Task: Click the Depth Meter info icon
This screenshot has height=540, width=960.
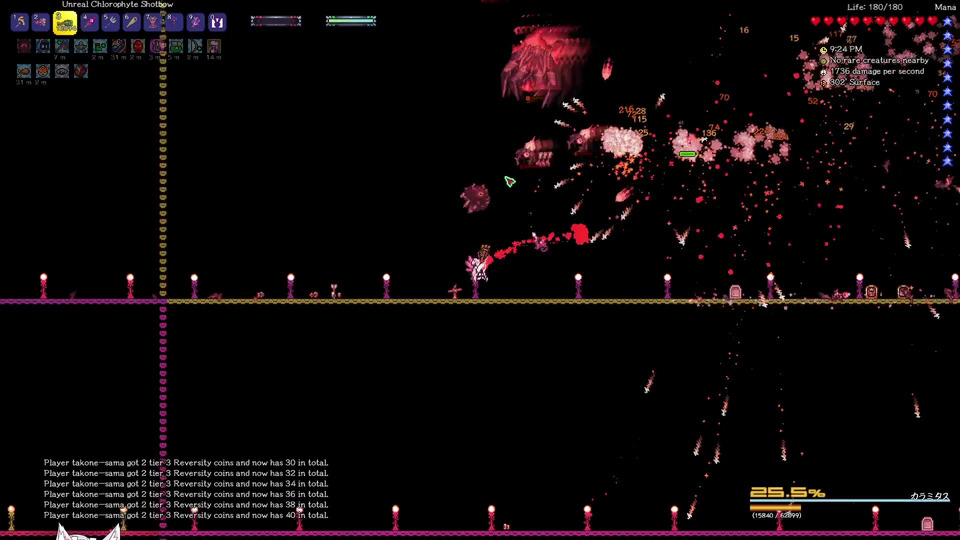Action: coord(823,83)
